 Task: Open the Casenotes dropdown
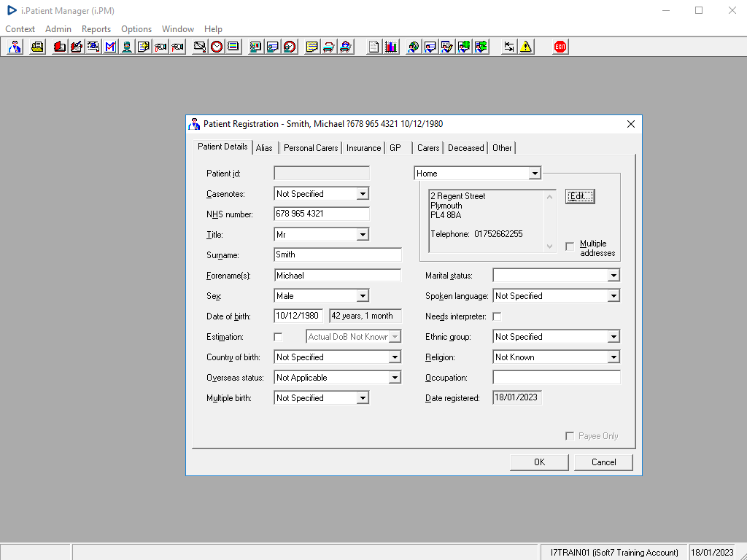(x=363, y=194)
